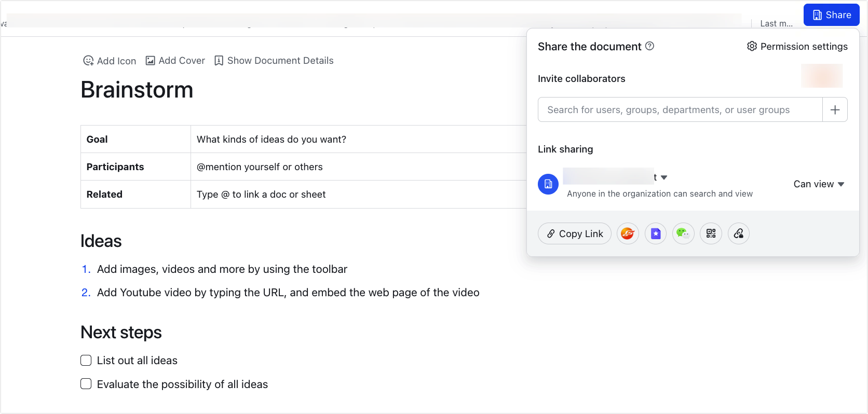Screen dimensions: 868x414
Task: Focus the collaborator search field
Action: tap(680, 109)
